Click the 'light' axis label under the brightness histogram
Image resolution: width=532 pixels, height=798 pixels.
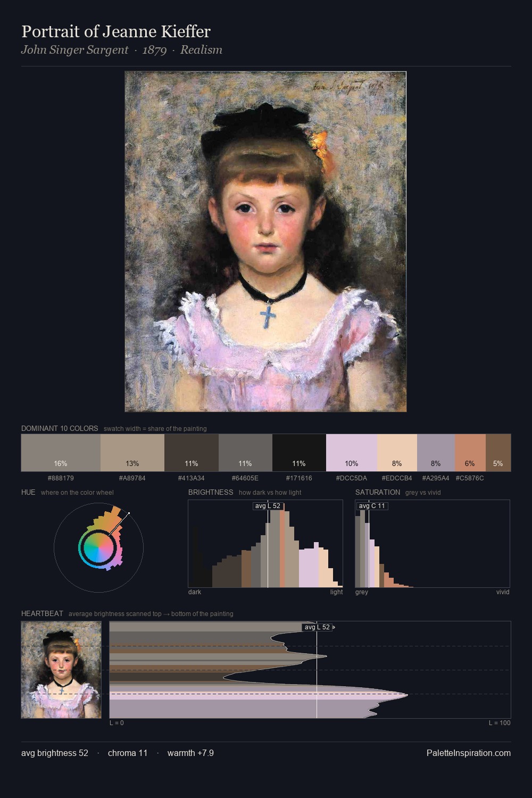(336, 592)
